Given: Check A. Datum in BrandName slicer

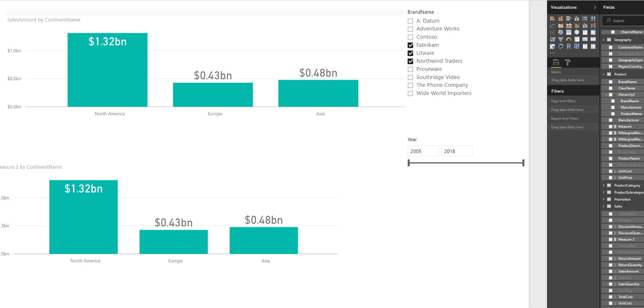Looking at the screenshot, I should pos(410,21).
